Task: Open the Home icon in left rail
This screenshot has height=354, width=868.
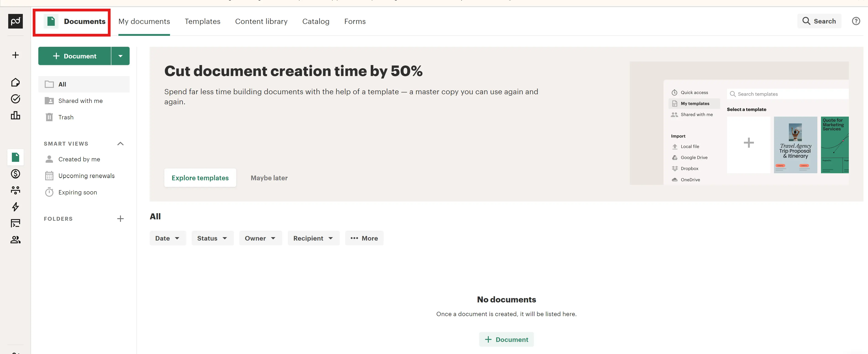Action: [16, 82]
